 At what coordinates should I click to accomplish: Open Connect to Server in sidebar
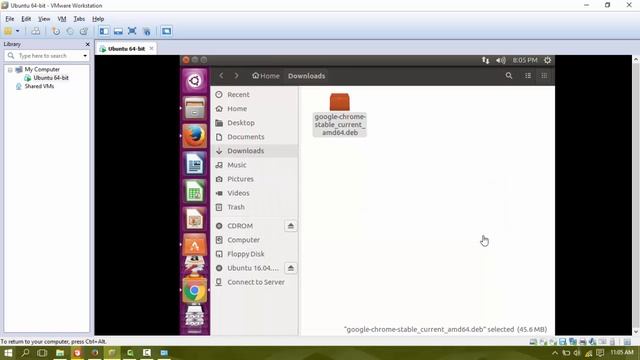click(x=255, y=282)
